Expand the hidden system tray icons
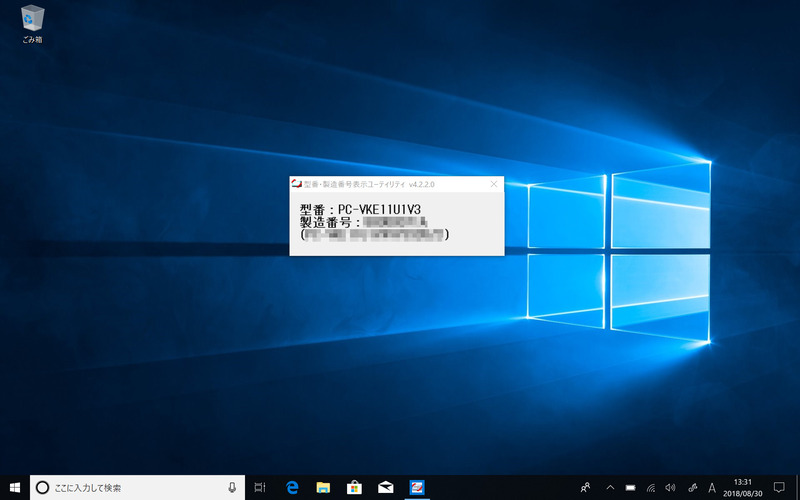Image resolution: width=800 pixels, height=500 pixels. pos(610,488)
